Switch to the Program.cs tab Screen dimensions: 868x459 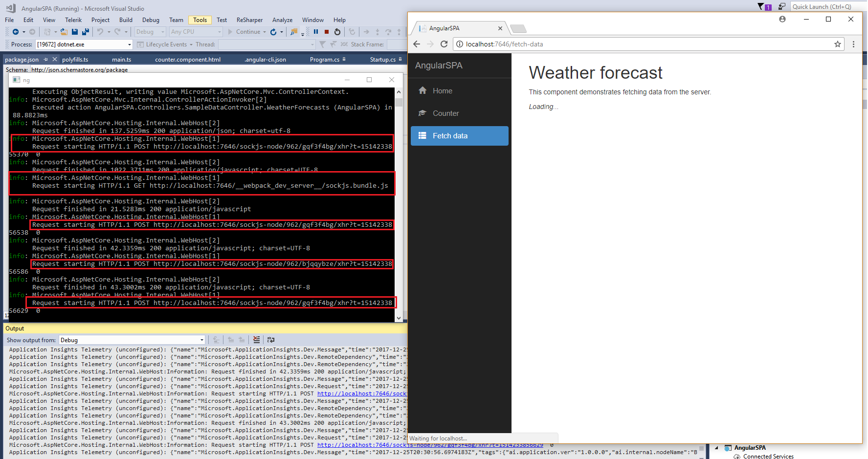[x=324, y=60]
